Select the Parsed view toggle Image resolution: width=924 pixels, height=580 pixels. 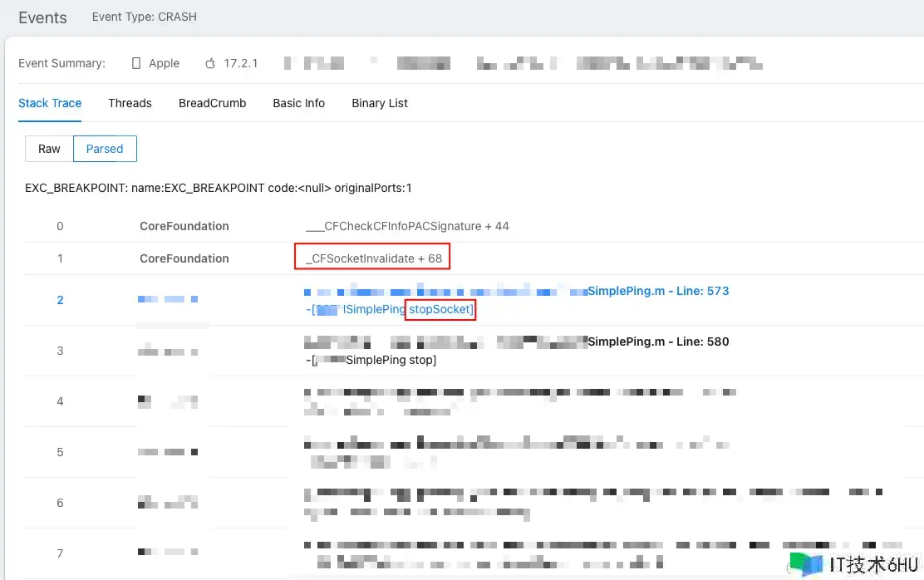pyautogui.click(x=105, y=149)
